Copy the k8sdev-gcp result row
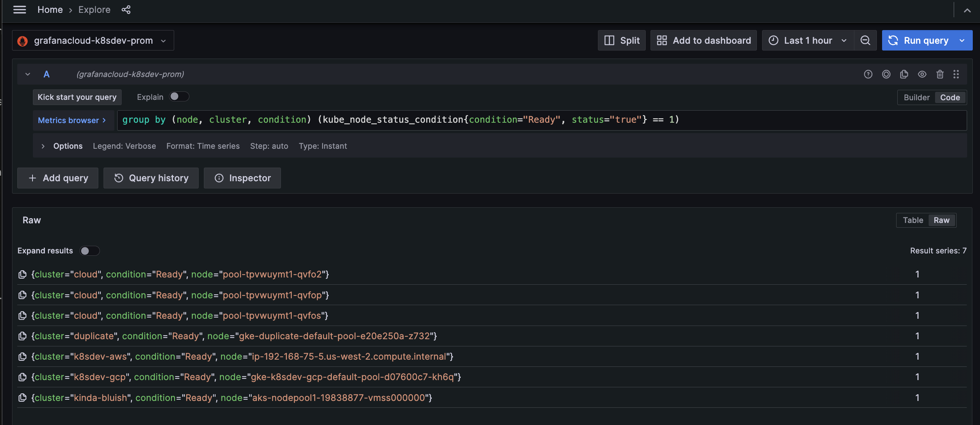 tap(22, 377)
